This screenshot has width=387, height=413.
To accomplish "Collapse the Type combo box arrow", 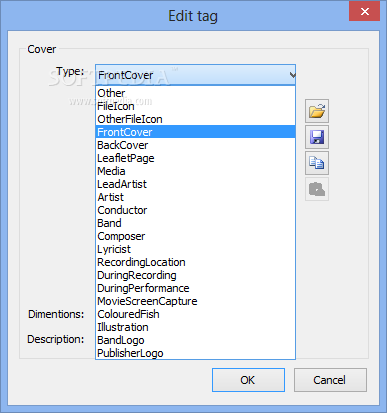I will click(x=292, y=75).
